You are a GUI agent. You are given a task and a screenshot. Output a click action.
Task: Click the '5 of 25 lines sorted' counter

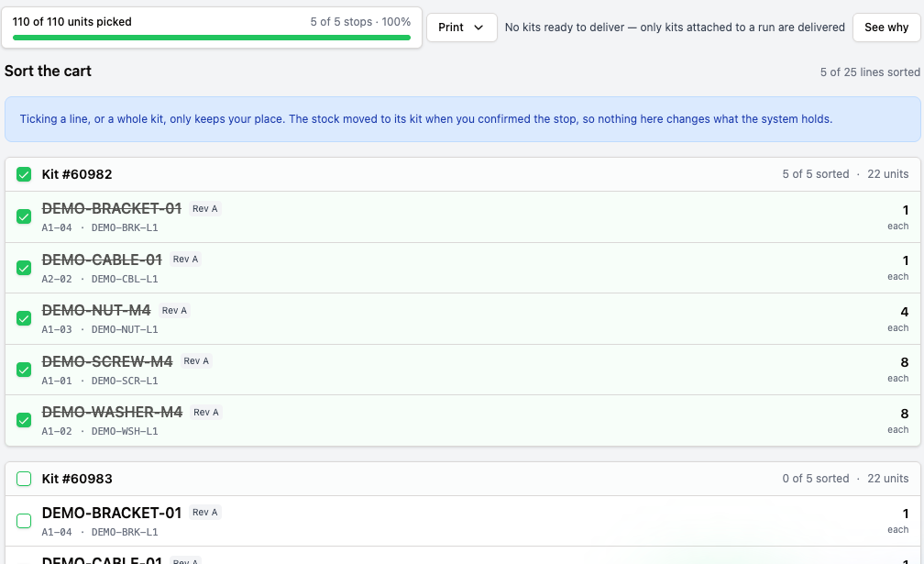pyautogui.click(x=870, y=72)
